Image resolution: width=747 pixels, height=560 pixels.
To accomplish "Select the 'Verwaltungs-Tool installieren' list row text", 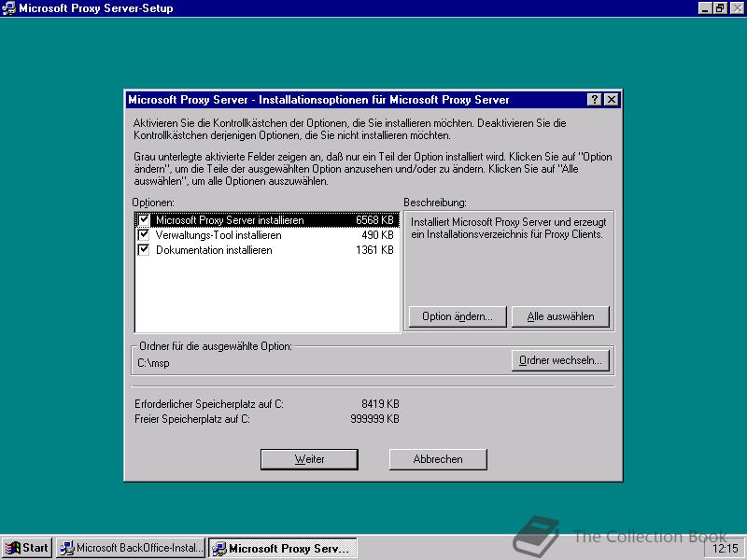I will (x=218, y=235).
